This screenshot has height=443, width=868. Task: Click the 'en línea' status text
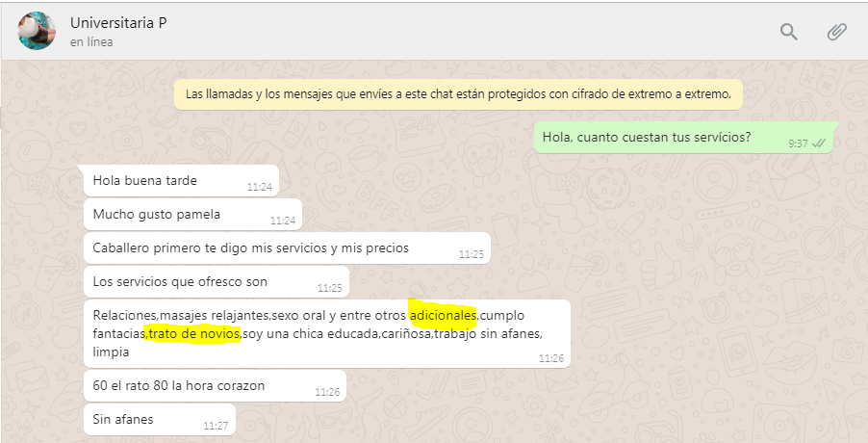91,42
